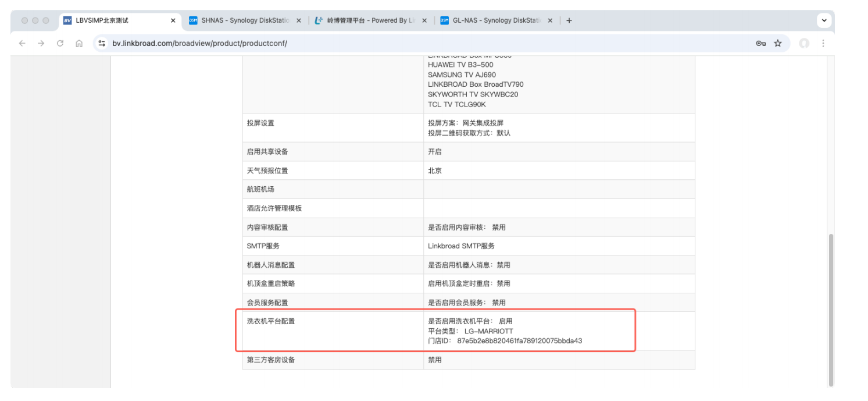Go to the browser home page

[x=79, y=43]
